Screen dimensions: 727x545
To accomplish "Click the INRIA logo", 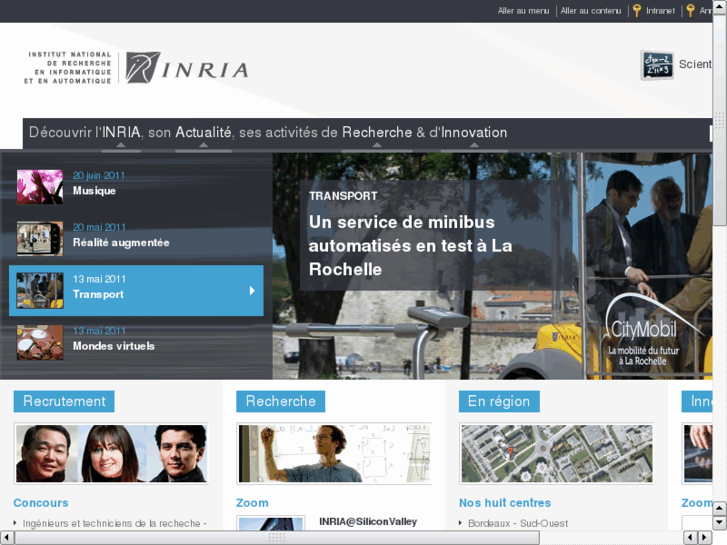I will (136, 68).
